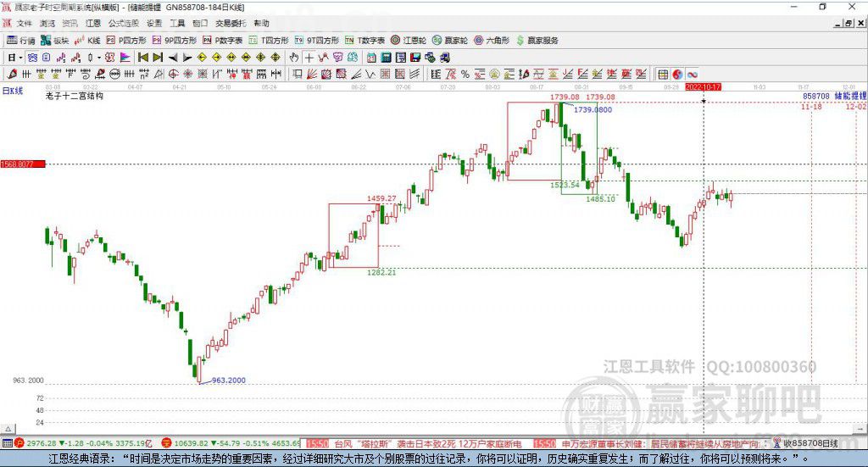
Task: Toggle the infinity symbol button
Action: tap(692, 74)
